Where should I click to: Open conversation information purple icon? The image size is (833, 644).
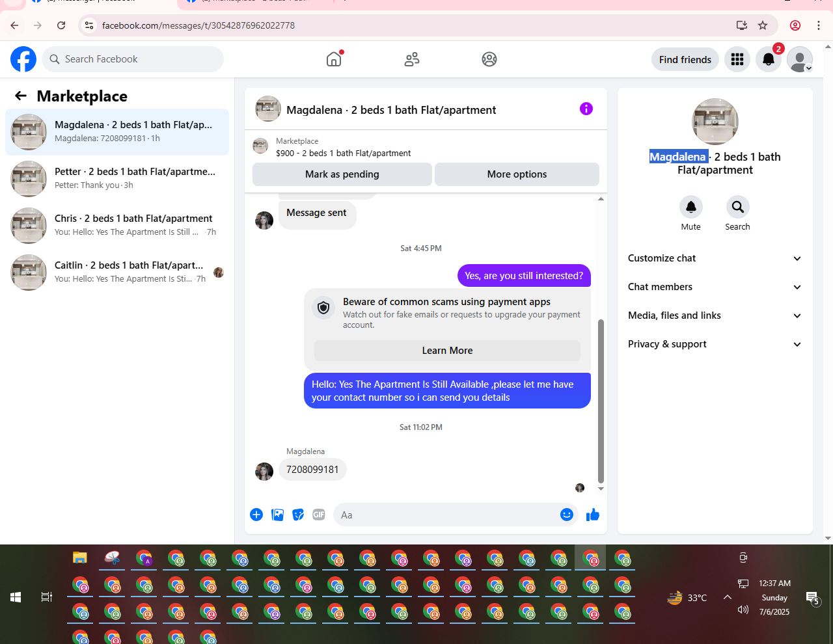(x=586, y=109)
